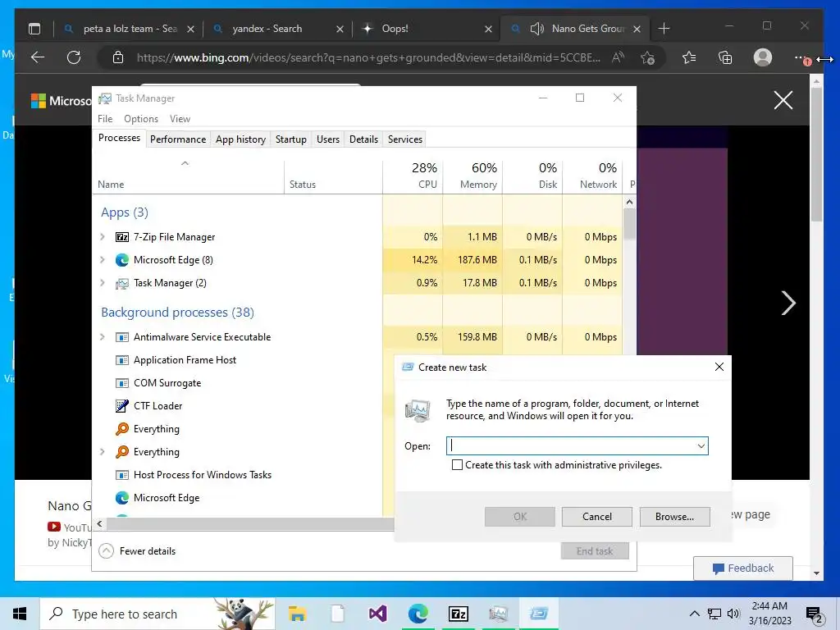Show hidden system tray icons
This screenshot has height=630, width=840.
pyautogui.click(x=694, y=614)
